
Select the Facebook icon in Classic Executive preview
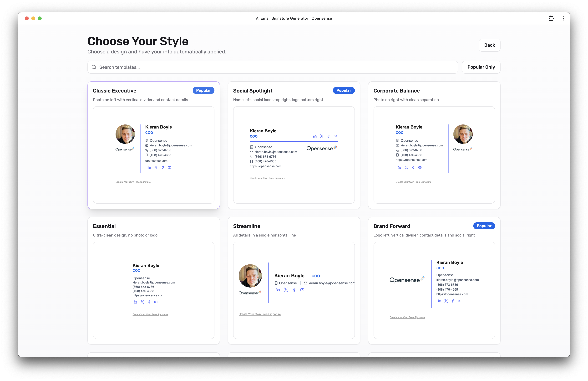[162, 167]
